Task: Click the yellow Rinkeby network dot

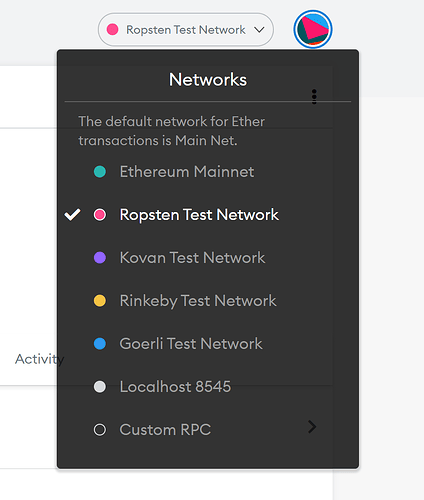Action: [x=100, y=301]
